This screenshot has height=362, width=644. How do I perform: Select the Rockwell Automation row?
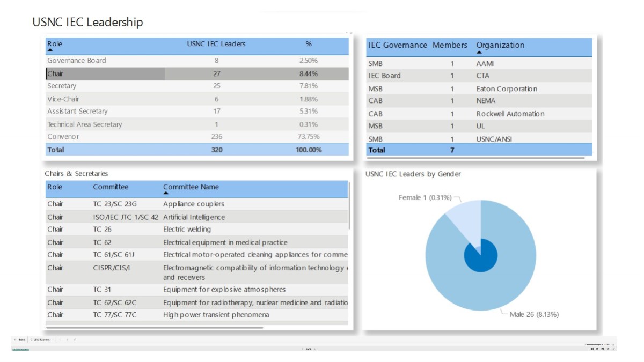tap(510, 114)
